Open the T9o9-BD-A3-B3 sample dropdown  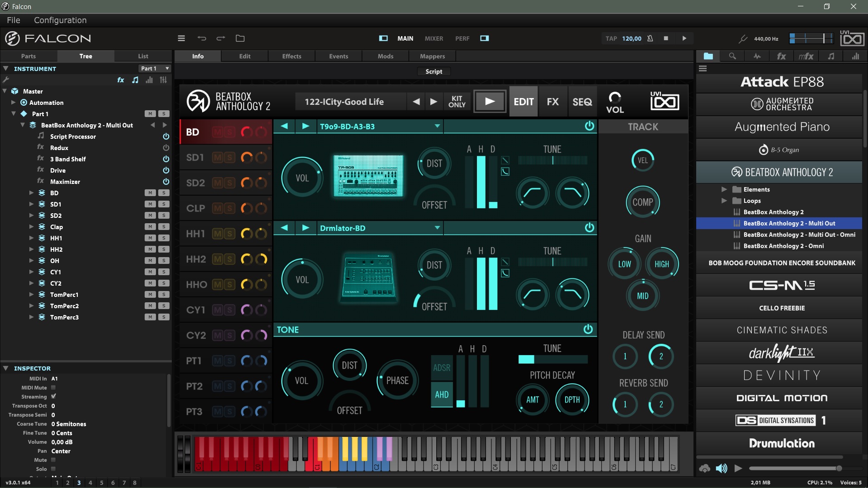(437, 126)
